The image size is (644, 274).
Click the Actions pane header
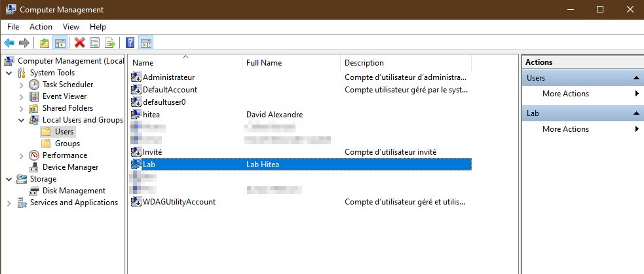click(583, 62)
